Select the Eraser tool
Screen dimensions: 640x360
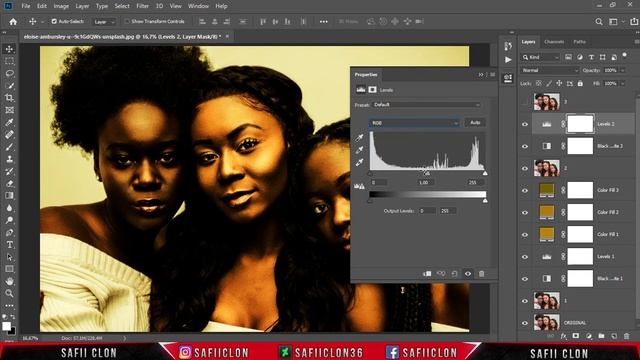pos(9,183)
